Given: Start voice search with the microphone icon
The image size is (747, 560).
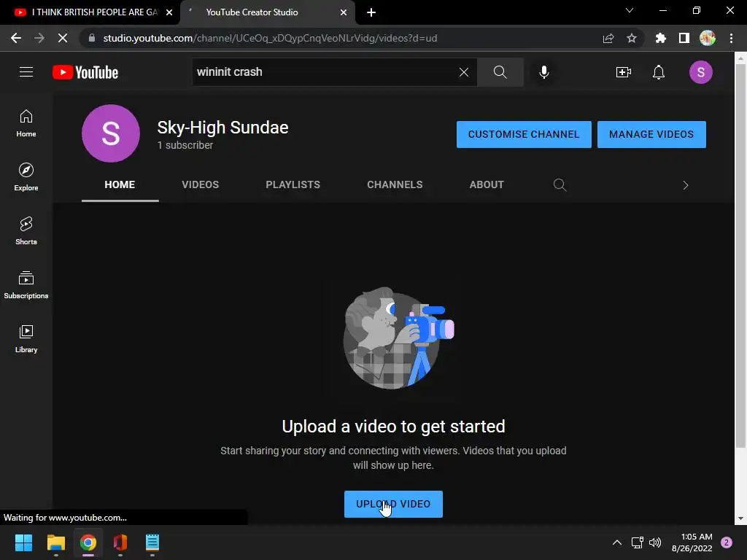Looking at the screenshot, I should [543, 72].
